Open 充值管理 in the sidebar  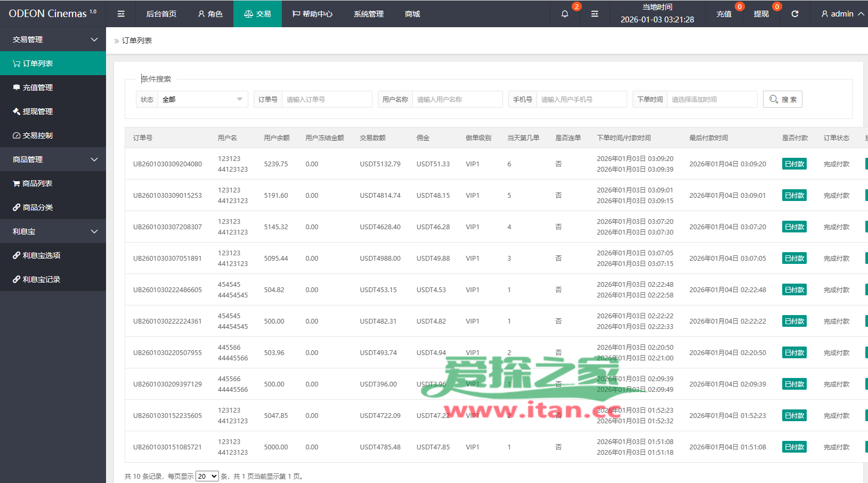37,87
